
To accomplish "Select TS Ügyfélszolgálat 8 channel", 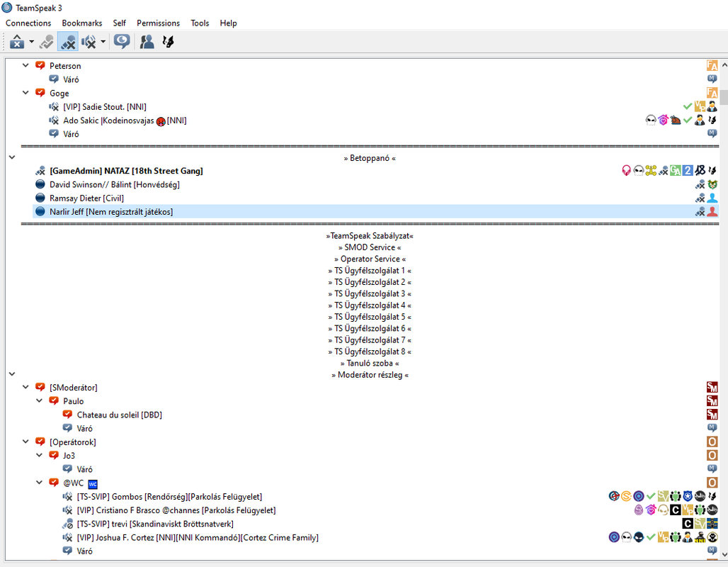I will 370,352.
